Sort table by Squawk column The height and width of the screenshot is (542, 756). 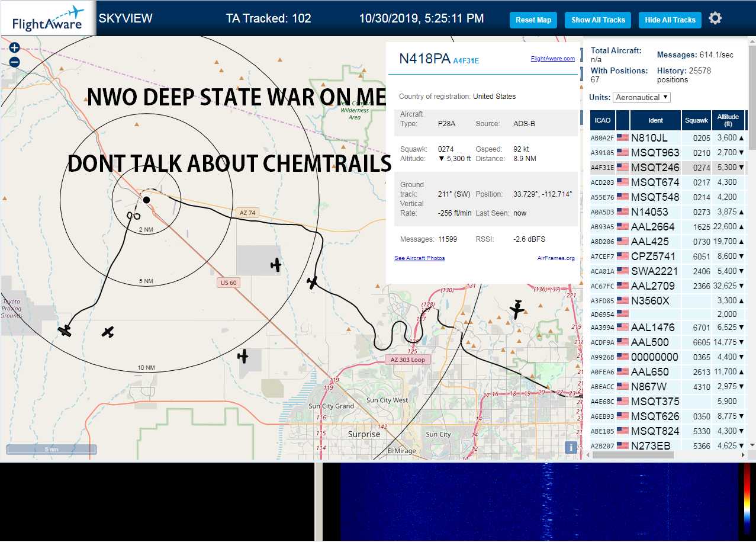pyautogui.click(x=696, y=120)
